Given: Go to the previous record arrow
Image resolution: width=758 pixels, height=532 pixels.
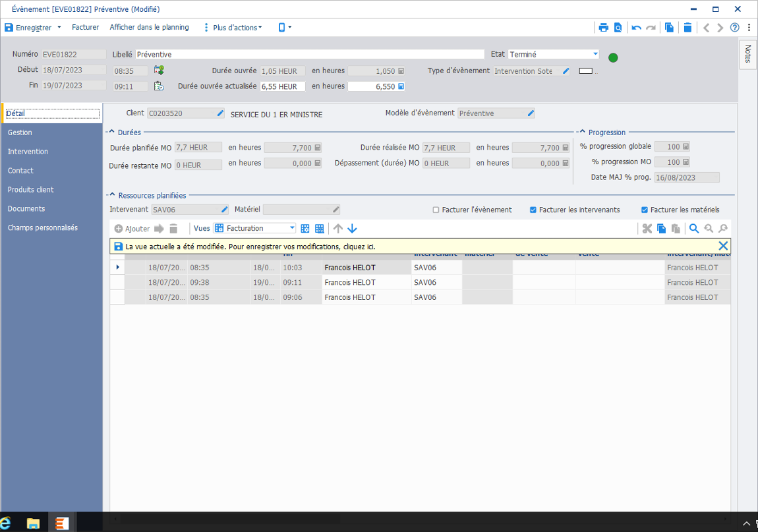Looking at the screenshot, I should (707, 28).
